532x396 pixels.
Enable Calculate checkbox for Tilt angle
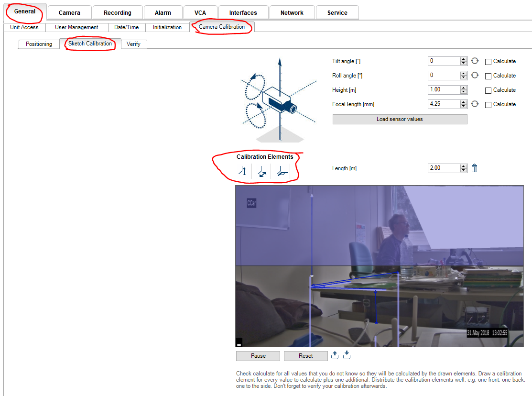488,62
